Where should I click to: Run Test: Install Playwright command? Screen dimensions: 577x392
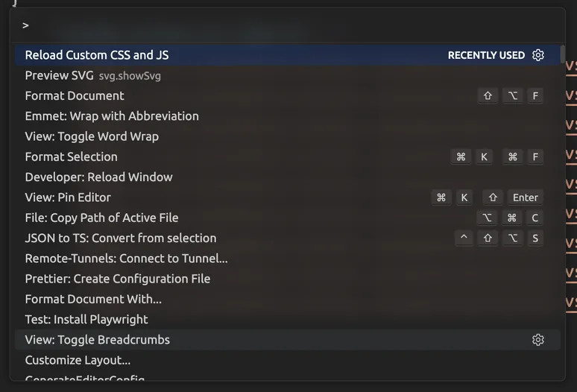pyautogui.click(x=86, y=320)
